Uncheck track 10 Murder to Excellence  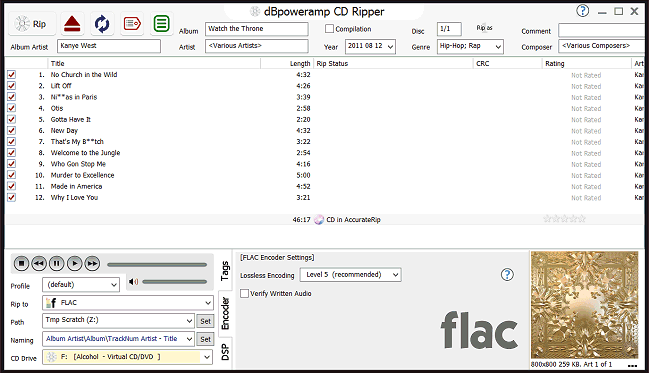click(12, 175)
